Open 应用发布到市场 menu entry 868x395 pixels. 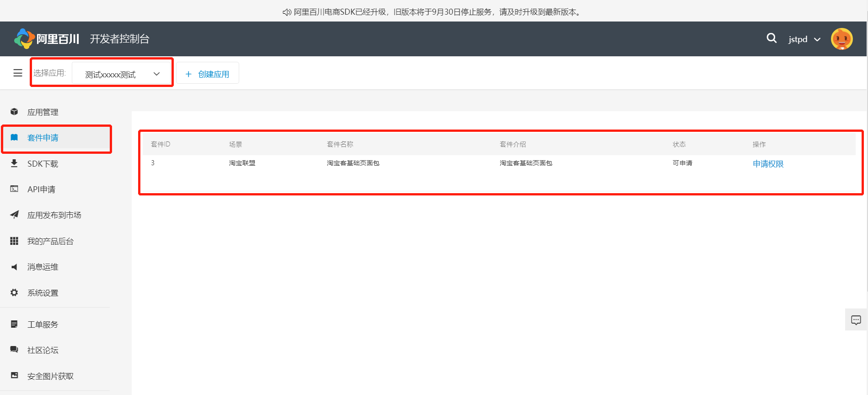coord(55,215)
